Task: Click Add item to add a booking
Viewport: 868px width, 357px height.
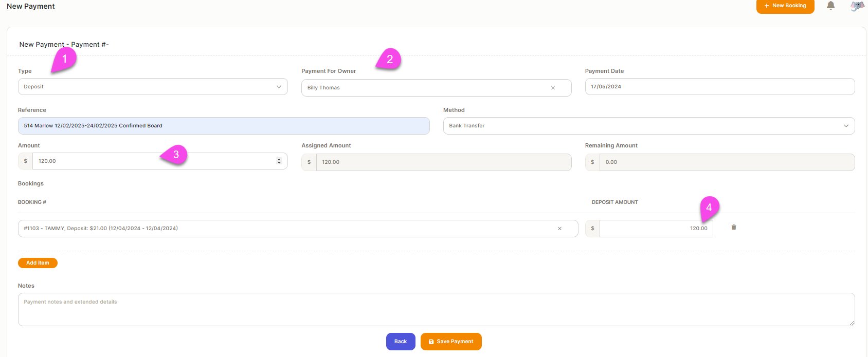Action: tap(38, 263)
